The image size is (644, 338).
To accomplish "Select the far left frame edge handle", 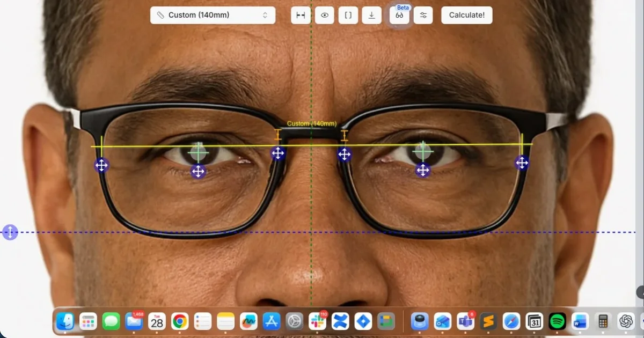I will coord(101,165).
